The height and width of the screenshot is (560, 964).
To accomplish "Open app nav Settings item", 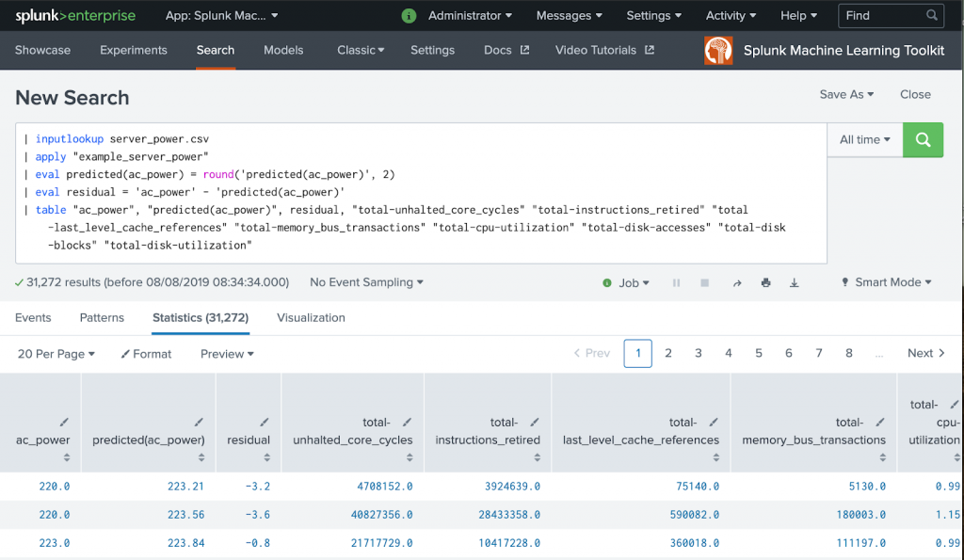I will 432,51.
